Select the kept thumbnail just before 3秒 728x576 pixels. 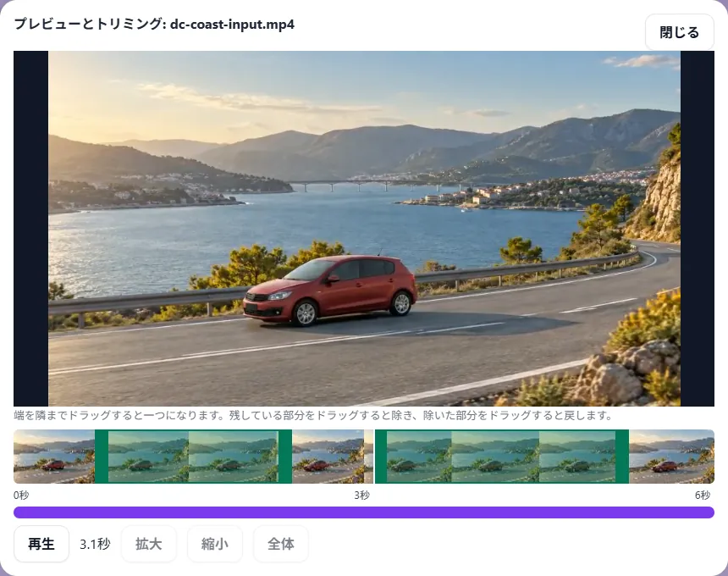click(333, 457)
